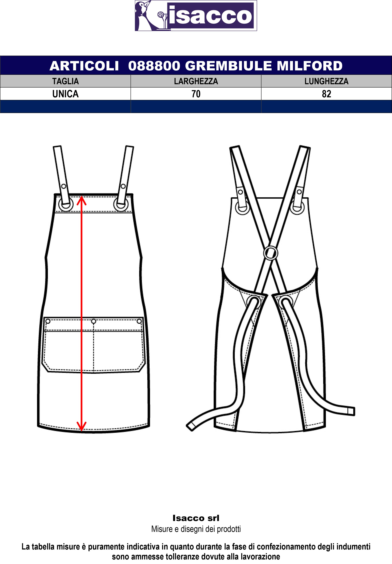Click the middle snap button on front pocket
The width and height of the screenshot is (392, 564).
[93, 321]
